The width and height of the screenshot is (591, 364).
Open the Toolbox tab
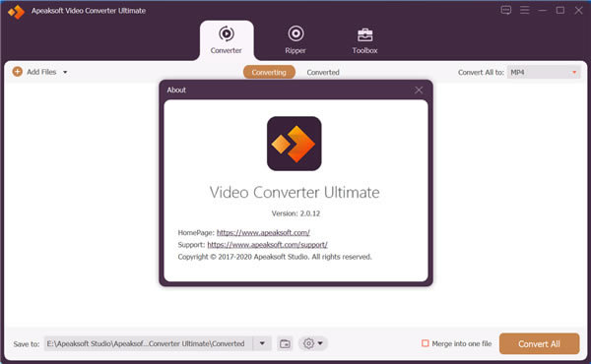[x=364, y=40]
